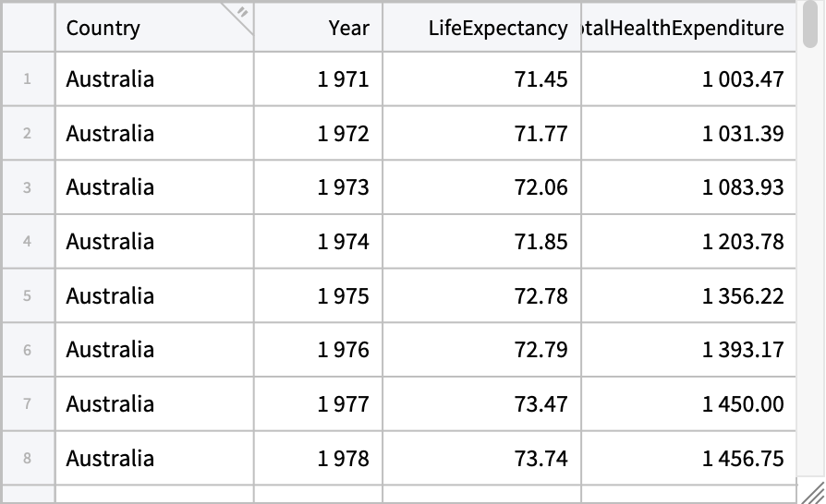Click the LifeExpectancy cell showing 73.47
826x504 pixels.
coord(481,404)
